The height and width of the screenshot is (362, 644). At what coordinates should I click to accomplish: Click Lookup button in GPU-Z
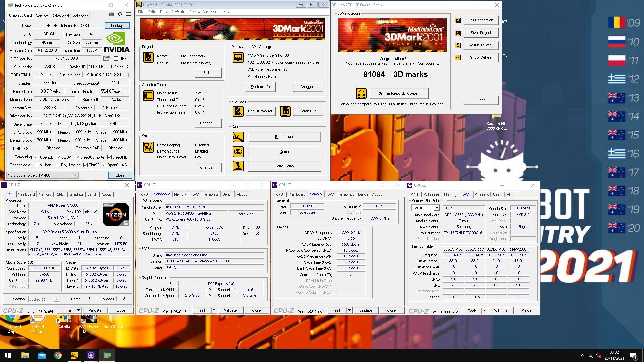pyautogui.click(x=117, y=26)
